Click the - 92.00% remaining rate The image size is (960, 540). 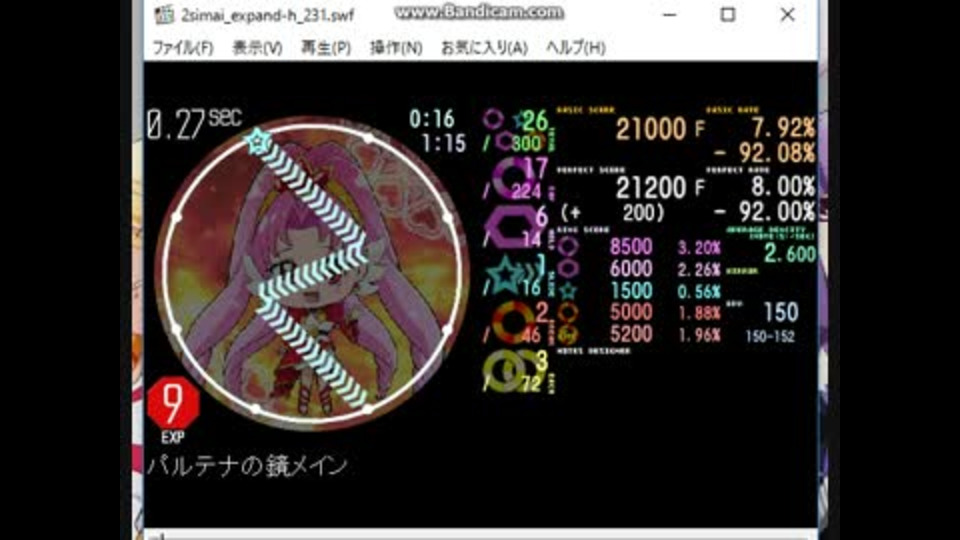[765, 212]
